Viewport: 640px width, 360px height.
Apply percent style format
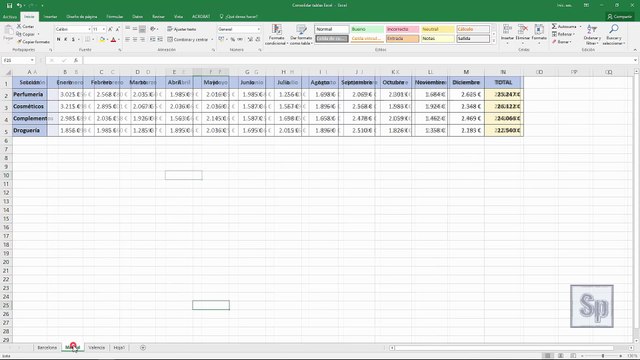coord(233,40)
